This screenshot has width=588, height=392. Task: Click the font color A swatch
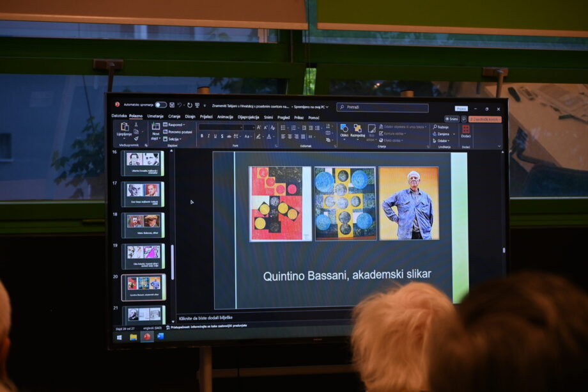coord(269,137)
